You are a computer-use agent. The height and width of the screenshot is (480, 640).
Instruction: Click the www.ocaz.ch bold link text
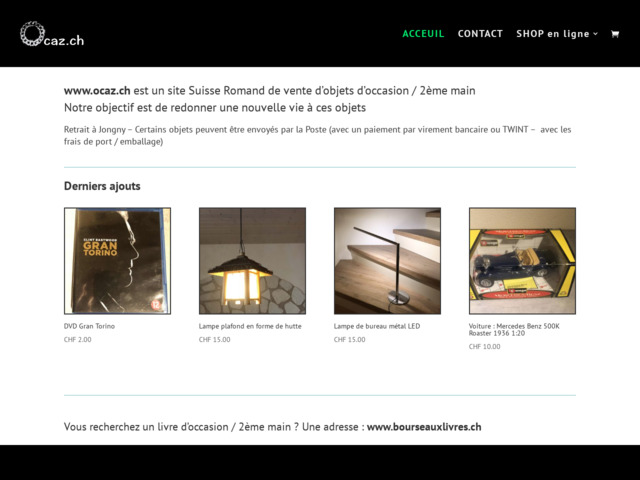pyautogui.click(x=97, y=91)
